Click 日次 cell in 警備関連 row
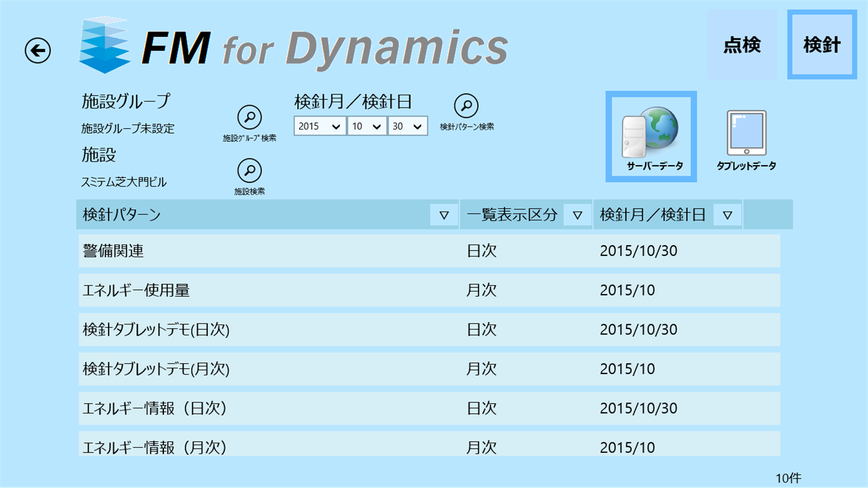Image resolution: width=868 pixels, height=488 pixels. 482,251
